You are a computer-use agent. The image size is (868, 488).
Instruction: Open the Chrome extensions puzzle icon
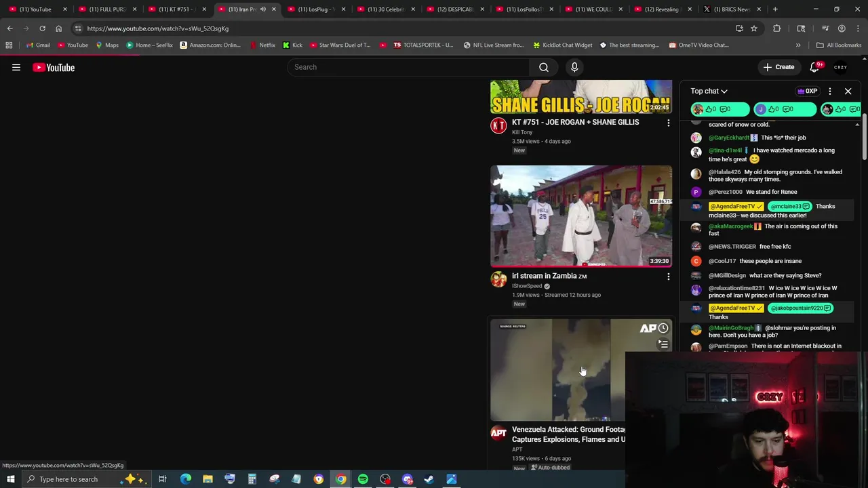coord(776,28)
